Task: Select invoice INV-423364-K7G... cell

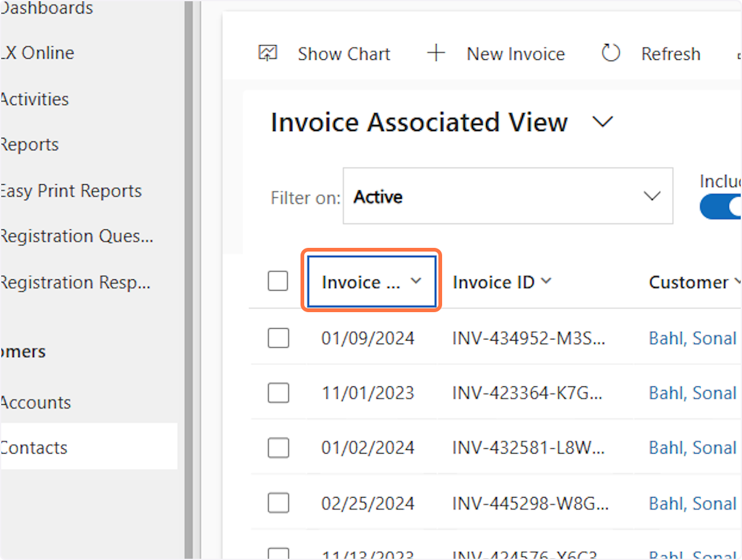Action: [x=527, y=392]
